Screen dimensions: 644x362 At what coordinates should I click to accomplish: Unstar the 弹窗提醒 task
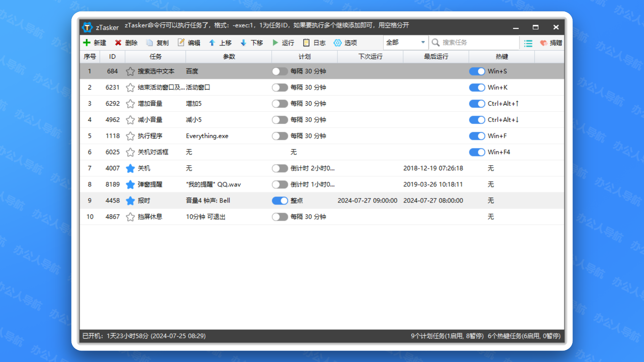pos(130,184)
